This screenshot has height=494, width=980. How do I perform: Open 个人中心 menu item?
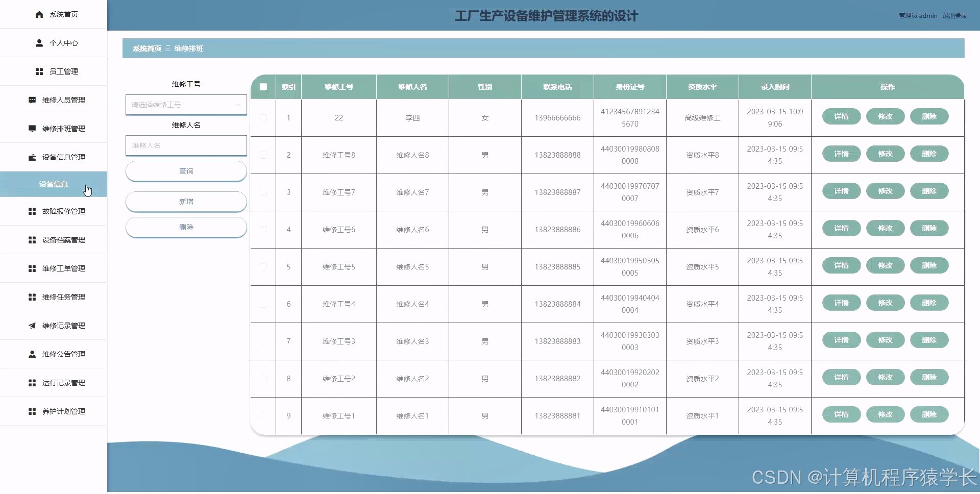[54, 43]
